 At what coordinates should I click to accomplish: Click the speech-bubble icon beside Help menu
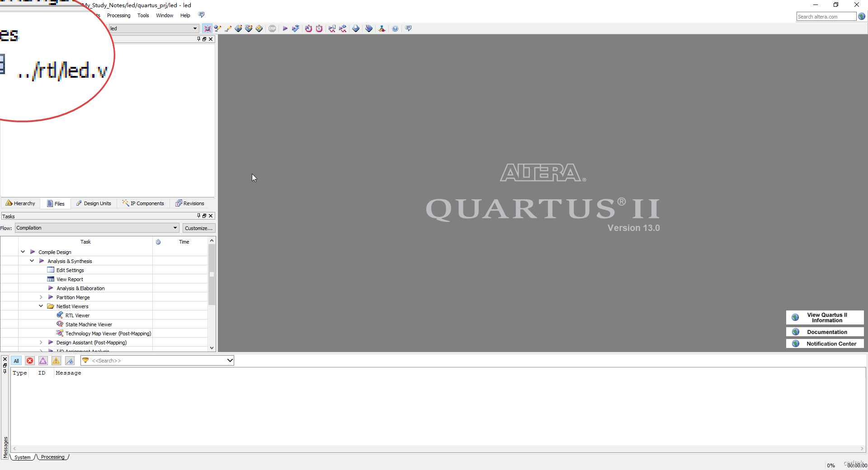(x=202, y=15)
